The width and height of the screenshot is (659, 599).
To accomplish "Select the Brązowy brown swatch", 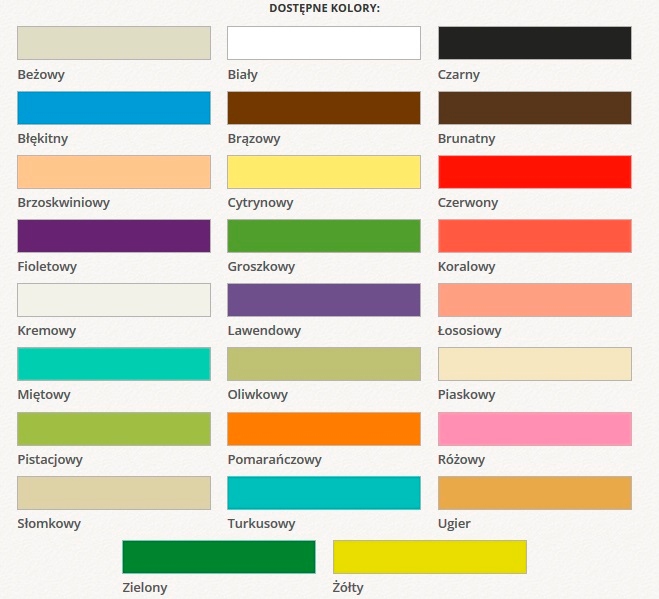I will coord(324,108).
